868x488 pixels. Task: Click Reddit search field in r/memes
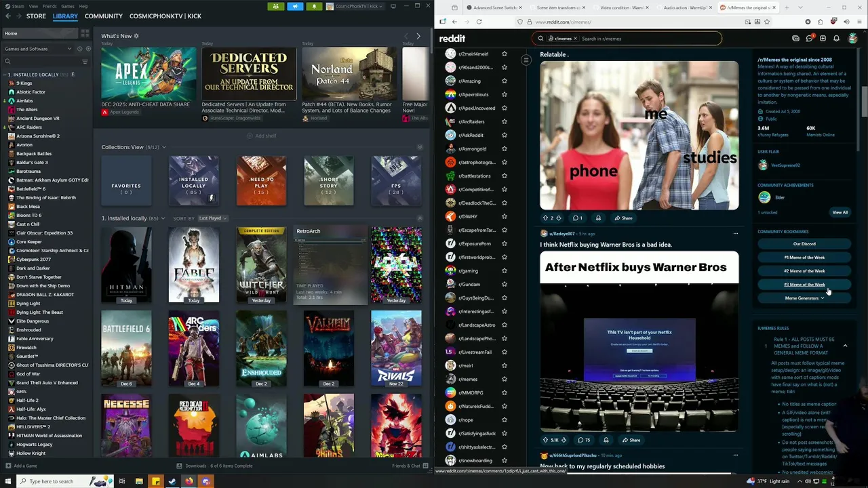tap(627, 39)
